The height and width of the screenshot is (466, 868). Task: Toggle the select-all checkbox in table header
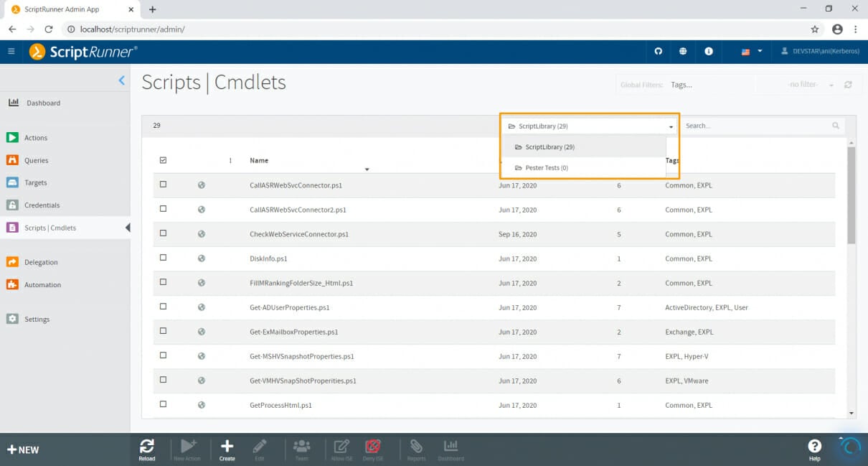[163, 160]
